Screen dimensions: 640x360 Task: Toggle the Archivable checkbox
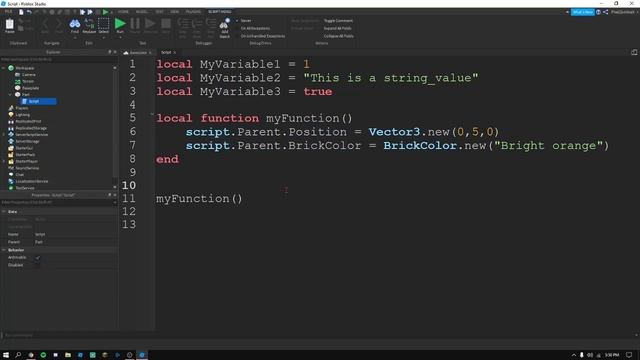(x=38, y=258)
